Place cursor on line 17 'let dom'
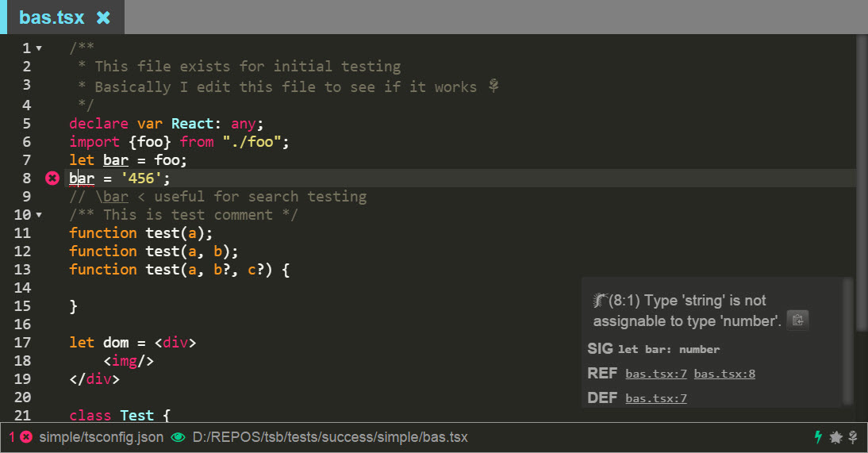The image size is (868, 453). [98, 342]
